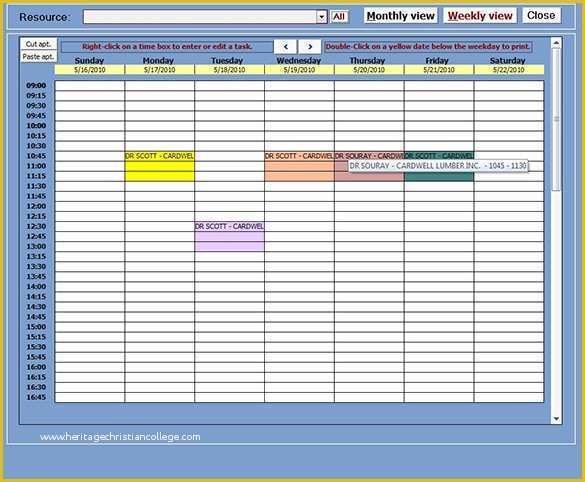Screen dimensions: 585x482
Task: Click the Thursday weekday heading
Action: pos(367,60)
